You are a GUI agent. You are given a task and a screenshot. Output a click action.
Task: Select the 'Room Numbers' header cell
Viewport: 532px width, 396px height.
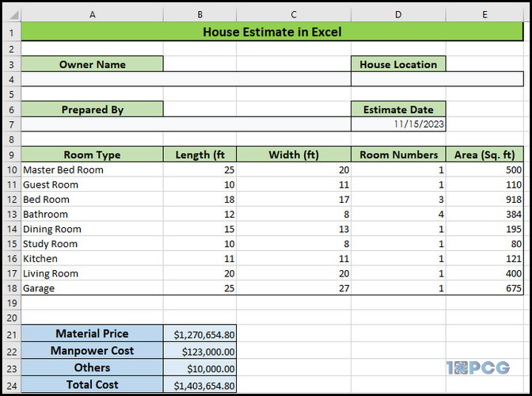pos(398,154)
